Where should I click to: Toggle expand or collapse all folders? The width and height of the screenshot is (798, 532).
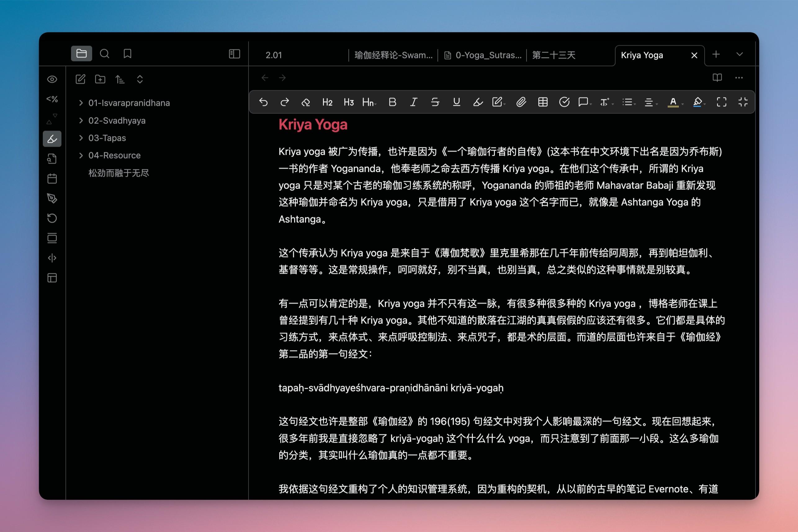click(140, 79)
